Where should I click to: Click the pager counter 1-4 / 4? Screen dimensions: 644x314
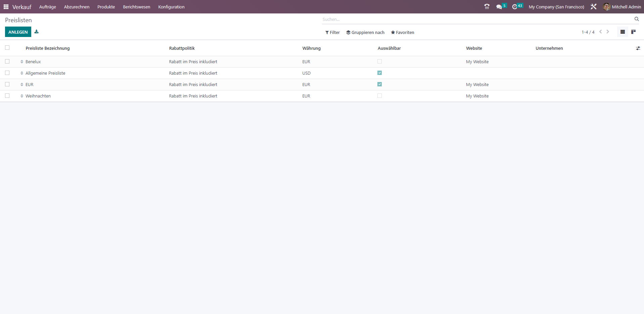(x=588, y=32)
